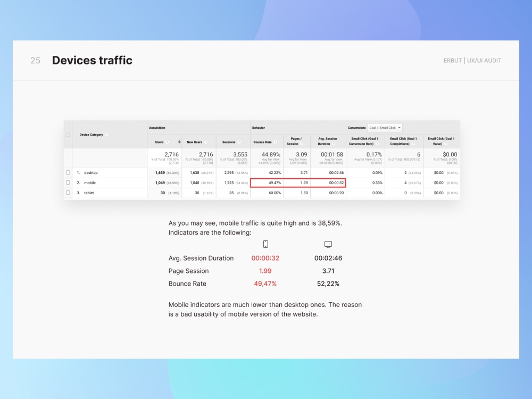
Task: Click the mobile phone icon above indicators
Action: pos(265,244)
